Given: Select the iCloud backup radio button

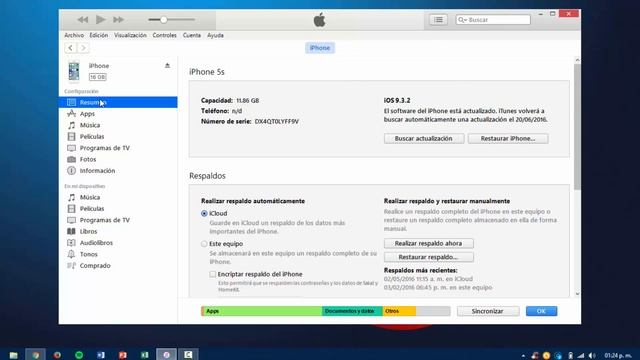Looking at the screenshot, I should 204,213.
